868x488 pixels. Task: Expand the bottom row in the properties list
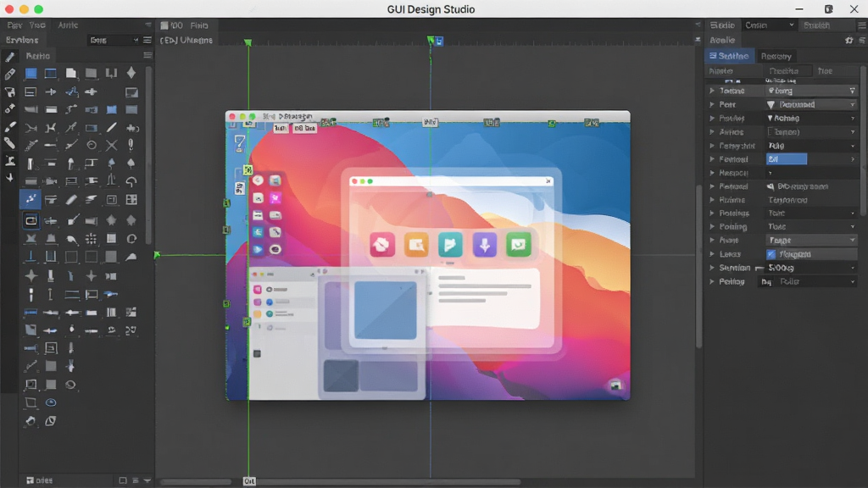point(712,281)
